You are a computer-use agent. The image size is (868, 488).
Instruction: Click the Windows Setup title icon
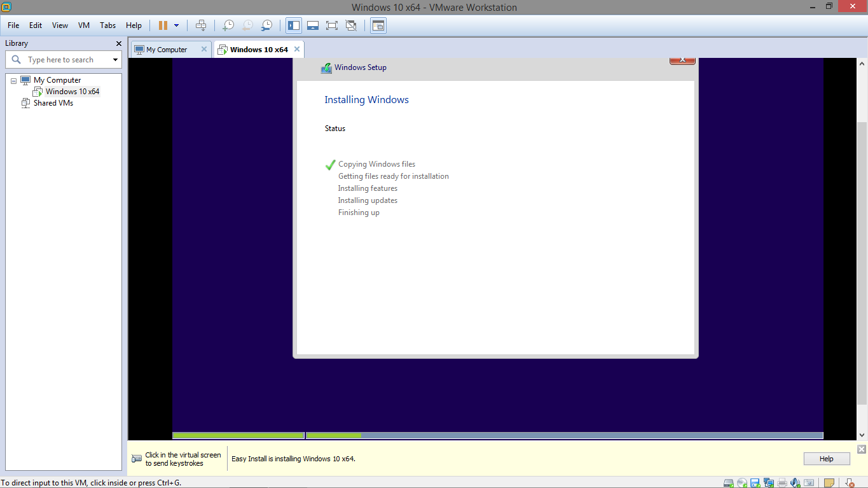(x=326, y=68)
